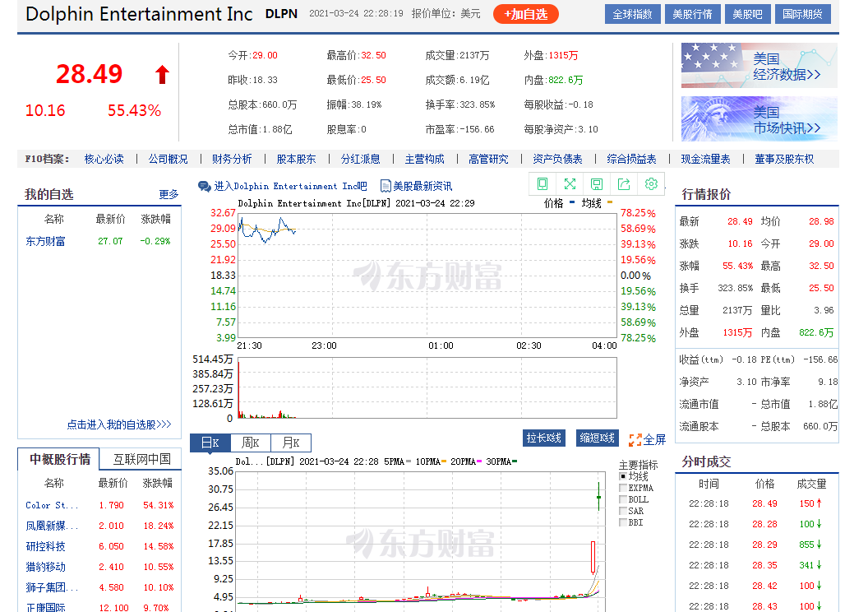Viewport: 868px width, 612px height.
Task: Switch to the 周K chart tab
Action: click(x=250, y=443)
